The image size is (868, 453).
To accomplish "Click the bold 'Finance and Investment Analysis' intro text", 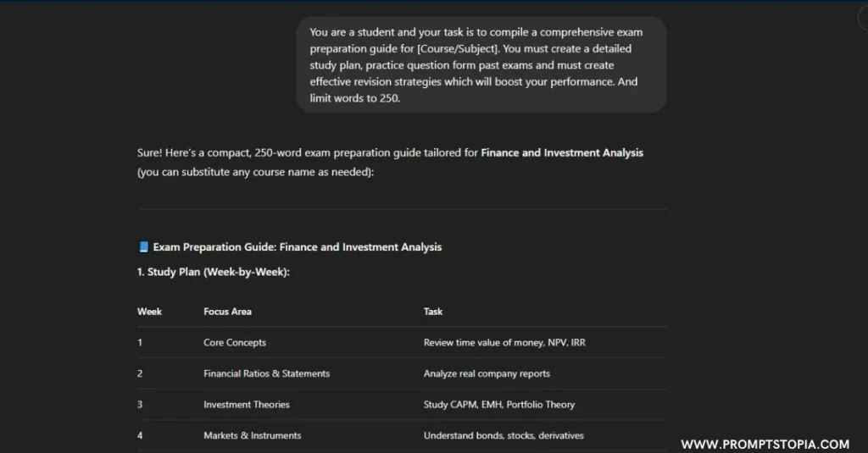I will pos(562,152).
